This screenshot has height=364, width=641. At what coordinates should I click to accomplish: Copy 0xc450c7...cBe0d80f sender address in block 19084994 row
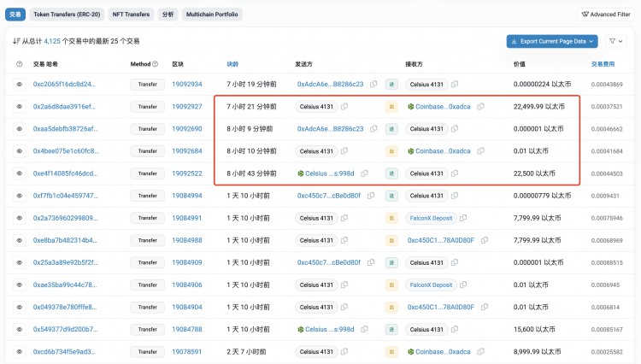click(371, 196)
